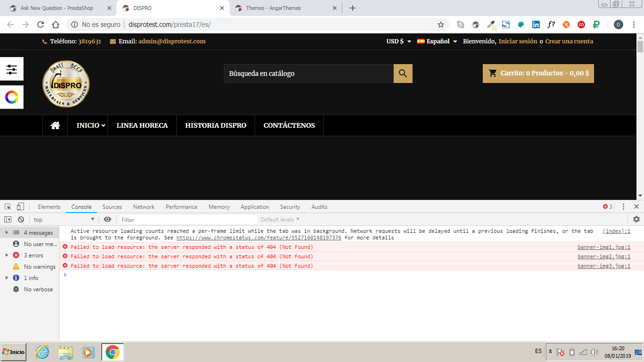
Task: Open the chromestatus.com feature link
Action: coord(259,238)
